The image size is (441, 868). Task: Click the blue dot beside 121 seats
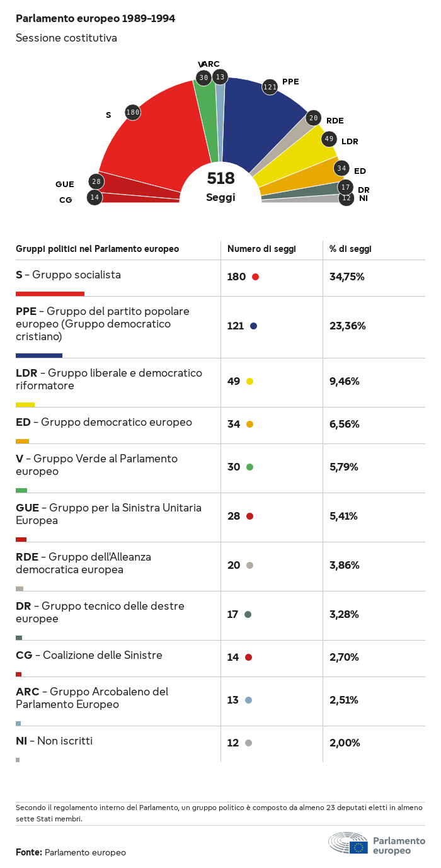pyautogui.click(x=253, y=326)
